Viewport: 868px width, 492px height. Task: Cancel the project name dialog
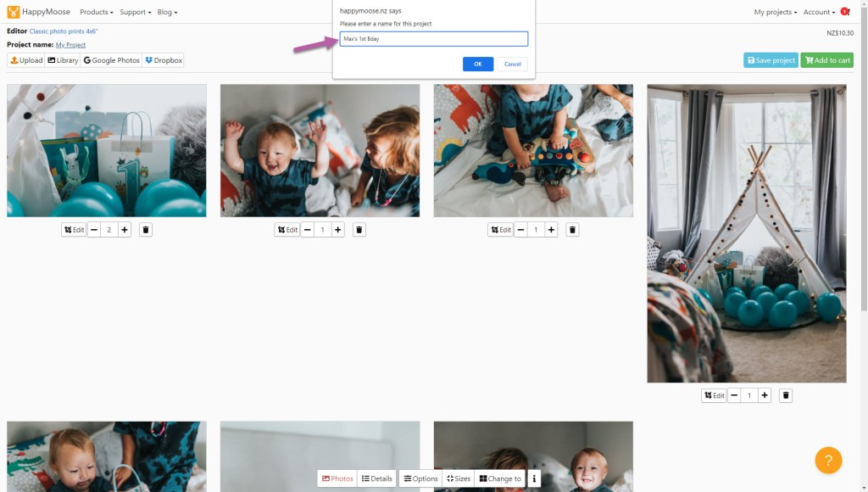[512, 64]
